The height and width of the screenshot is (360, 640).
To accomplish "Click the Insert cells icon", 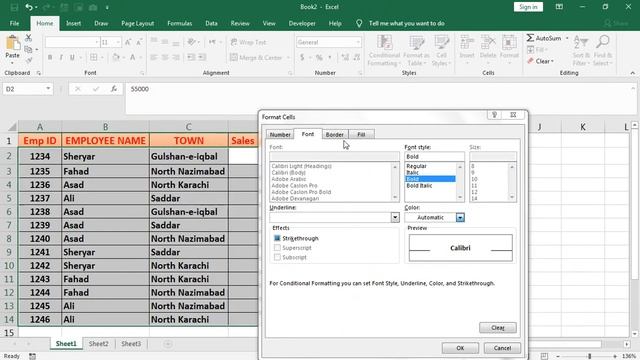I will click(467, 42).
